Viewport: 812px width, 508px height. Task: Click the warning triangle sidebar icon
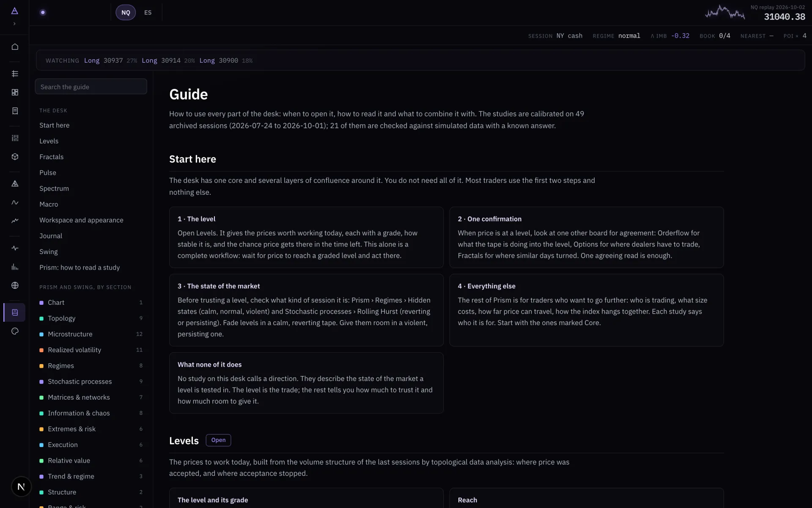coord(15,184)
